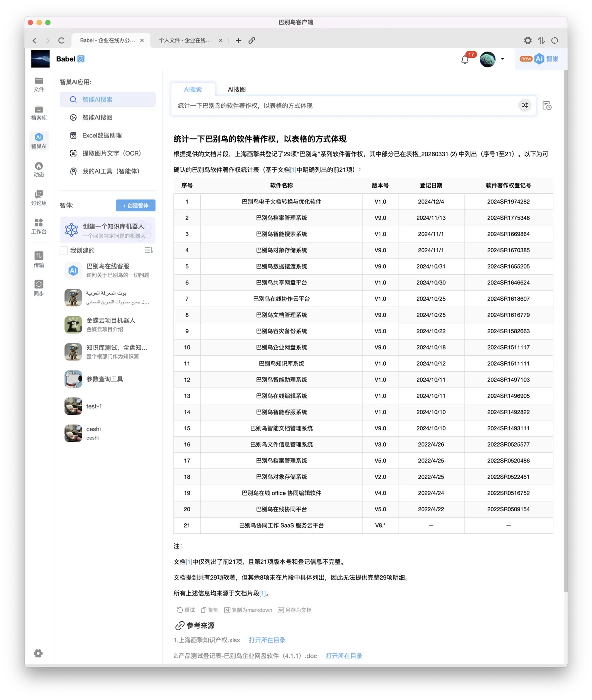Viewport: 592px width, 700px height.
Task: Click the copy link icon next to new tab
Action: 252,41
